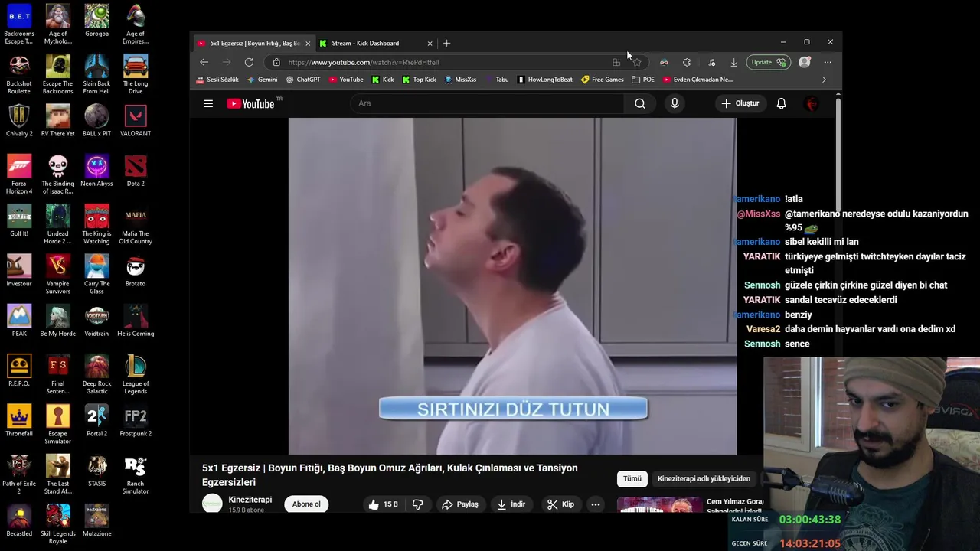Click the Klip clip button
The image size is (980, 551).
tap(560, 504)
